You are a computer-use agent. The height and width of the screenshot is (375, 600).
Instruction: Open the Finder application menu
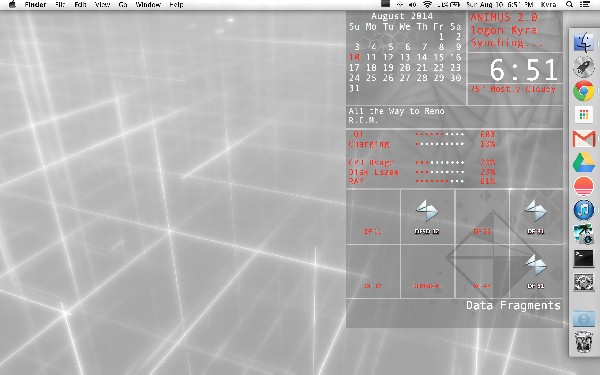[x=35, y=5]
